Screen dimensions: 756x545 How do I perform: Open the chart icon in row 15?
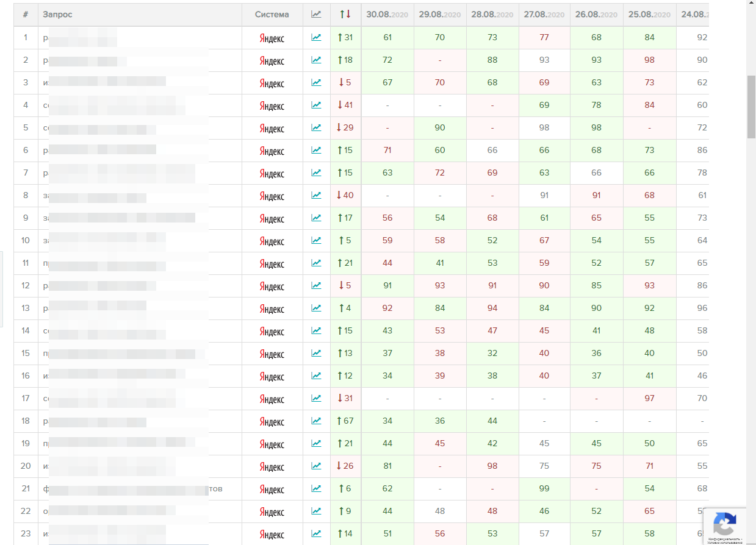click(316, 353)
